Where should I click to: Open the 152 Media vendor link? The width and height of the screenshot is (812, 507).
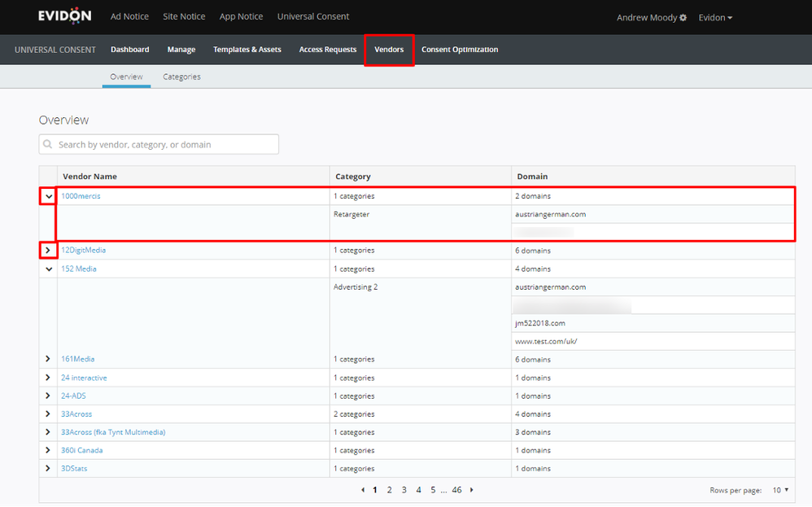[x=79, y=269]
